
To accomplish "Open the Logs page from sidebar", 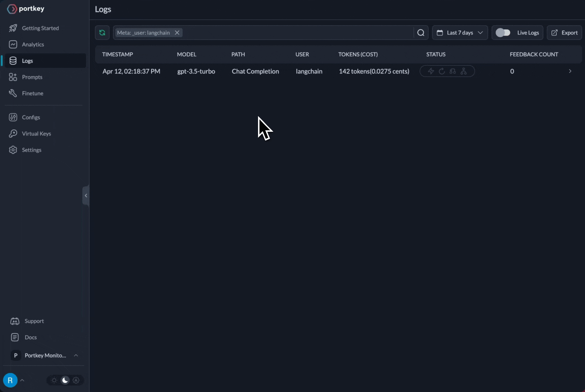I will click(27, 61).
